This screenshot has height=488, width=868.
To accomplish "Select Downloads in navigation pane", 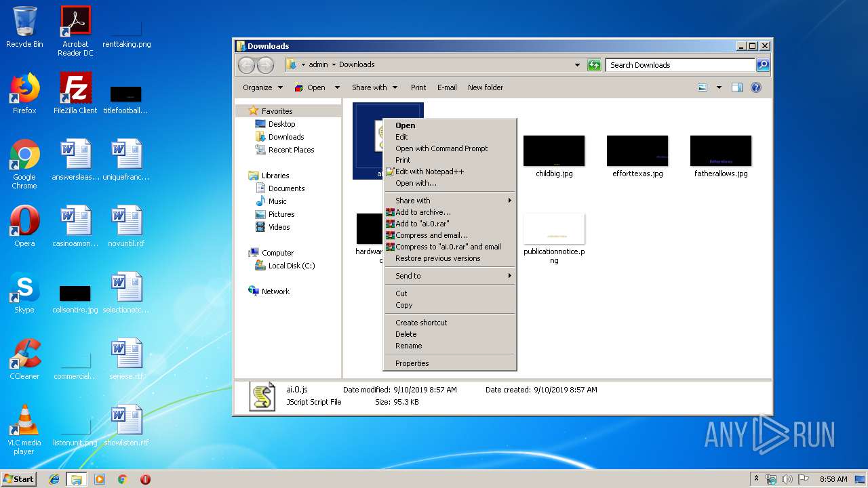I will pyautogui.click(x=279, y=137).
